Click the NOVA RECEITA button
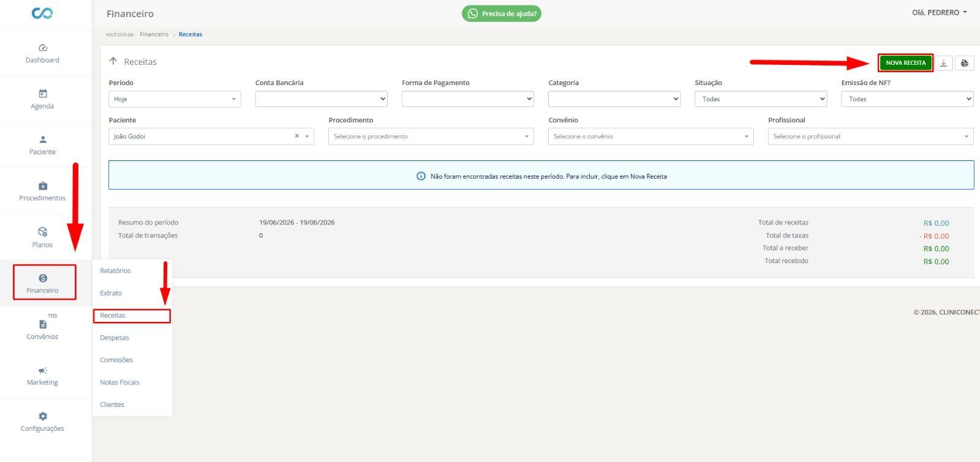 tap(906, 62)
